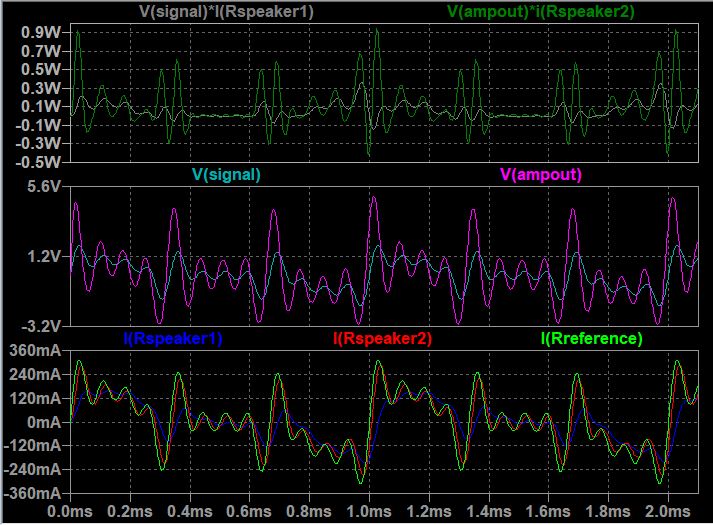Click the 1.2V voltage axis value

(44, 257)
